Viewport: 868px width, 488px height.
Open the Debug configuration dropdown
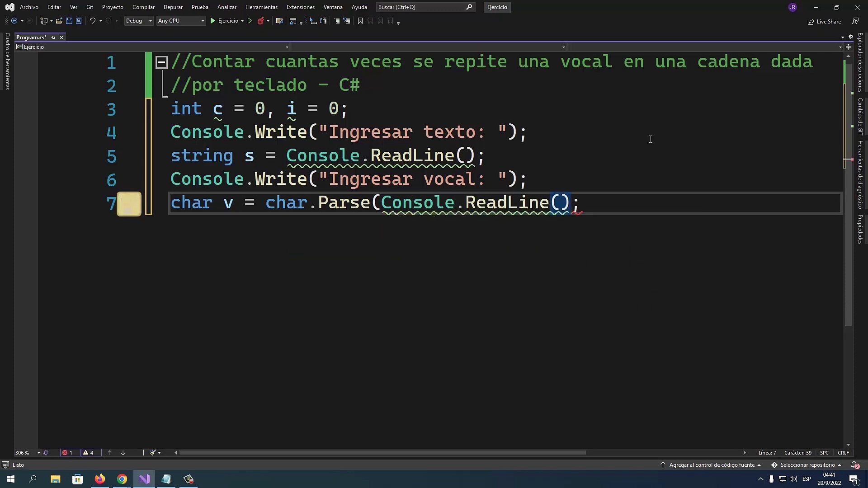[x=139, y=21]
